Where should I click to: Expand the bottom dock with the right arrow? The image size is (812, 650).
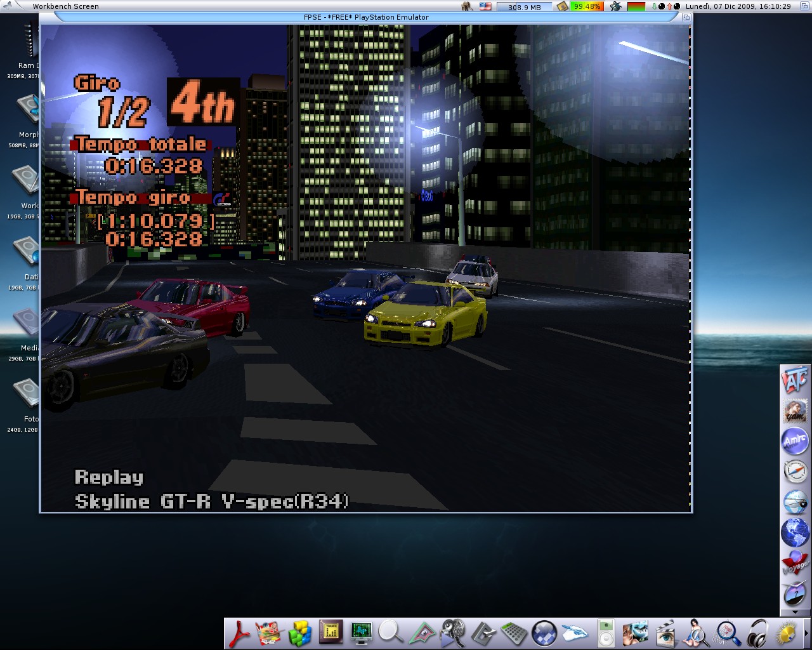pyautogui.click(x=806, y=633)
